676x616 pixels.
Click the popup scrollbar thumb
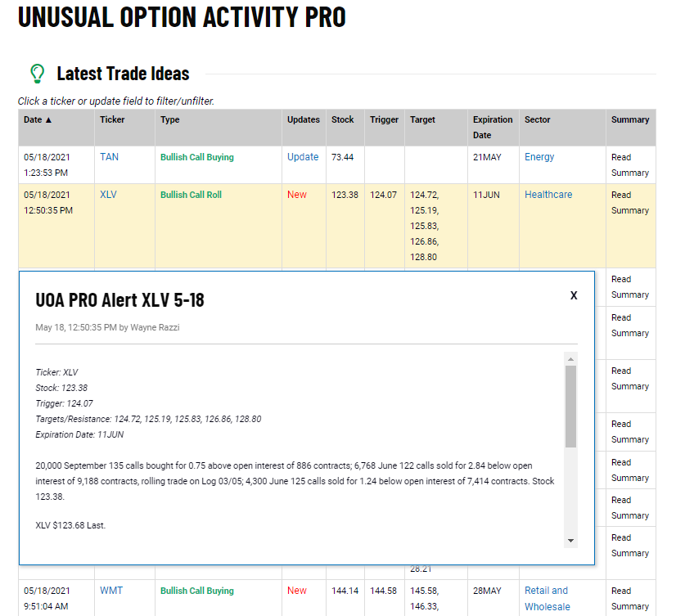point(570,407)
